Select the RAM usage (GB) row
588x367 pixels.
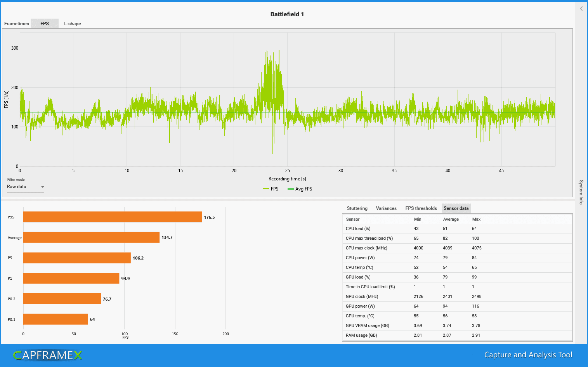457,336
